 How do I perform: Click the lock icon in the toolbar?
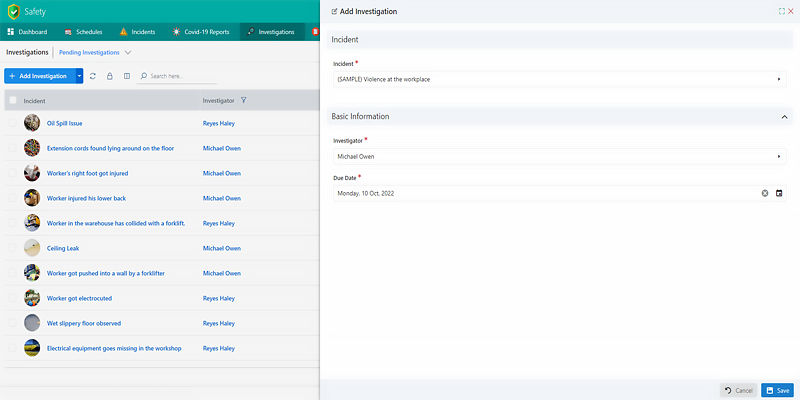(x=109, y=76)
